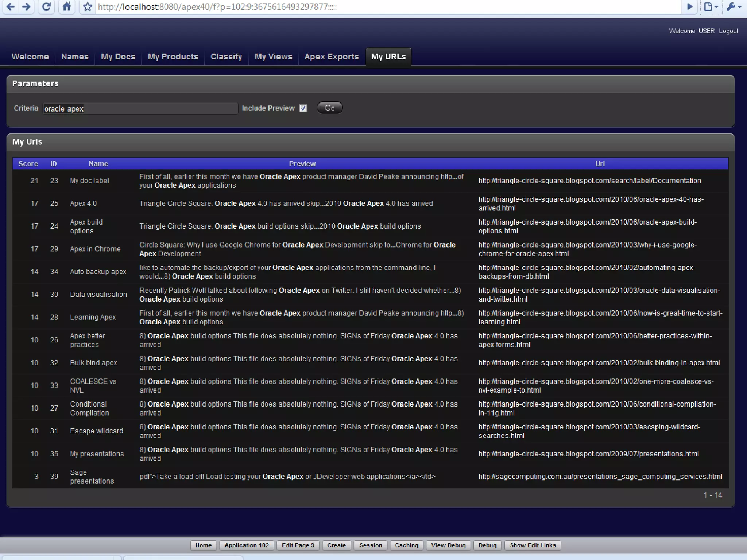Viewport: 747px width, 560px height.
Task: Click the Edit Page 9 developer button
Action: [298, 545]
